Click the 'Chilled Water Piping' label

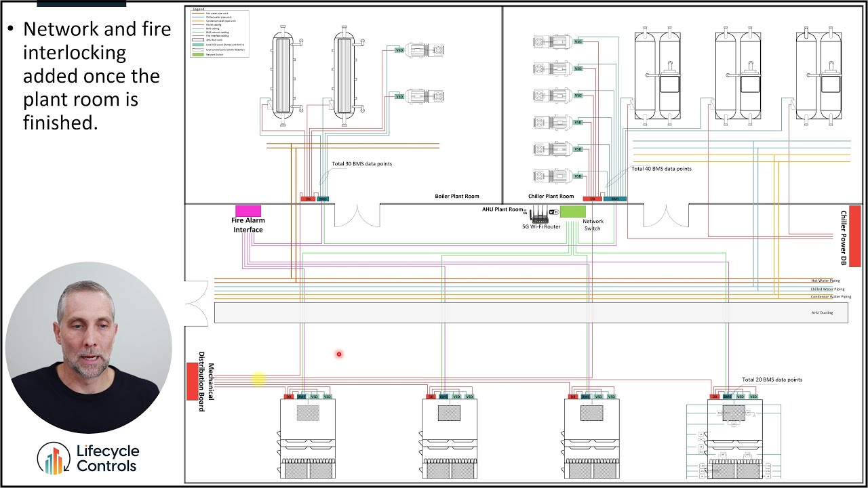click(x=827, y=289)
